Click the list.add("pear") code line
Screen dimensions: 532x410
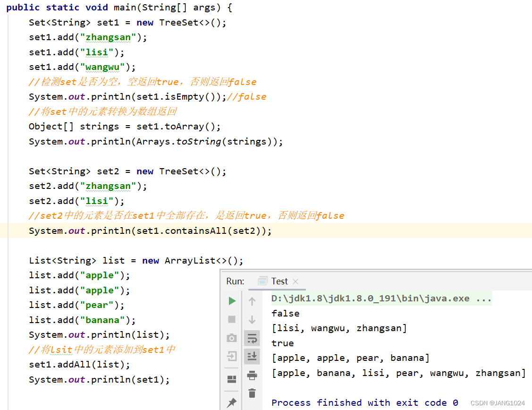point(76,305)
